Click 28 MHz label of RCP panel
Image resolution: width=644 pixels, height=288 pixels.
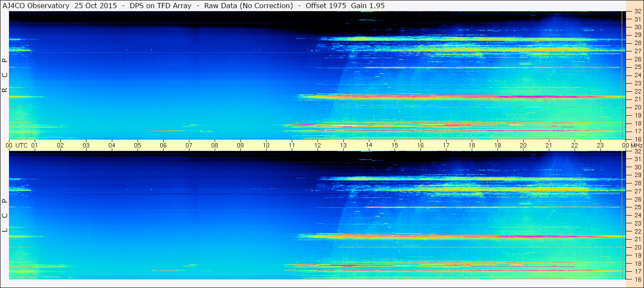click(x=638, y=43)
